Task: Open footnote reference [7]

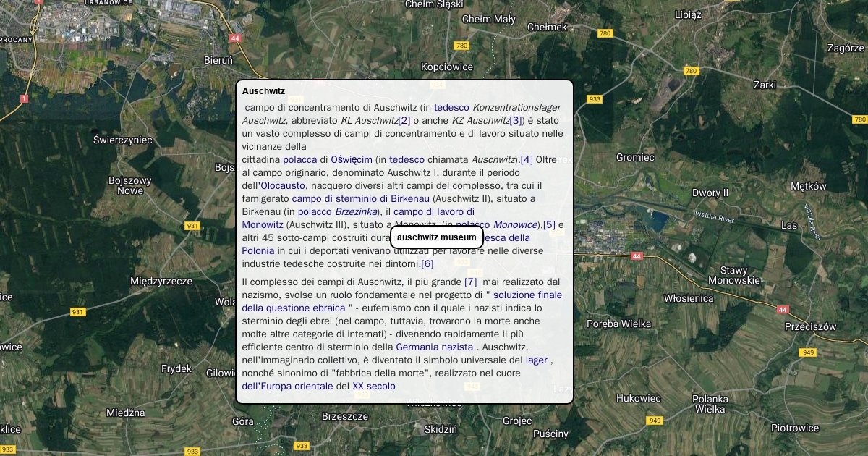Action: pyautogui.click(x=471, y=282)
